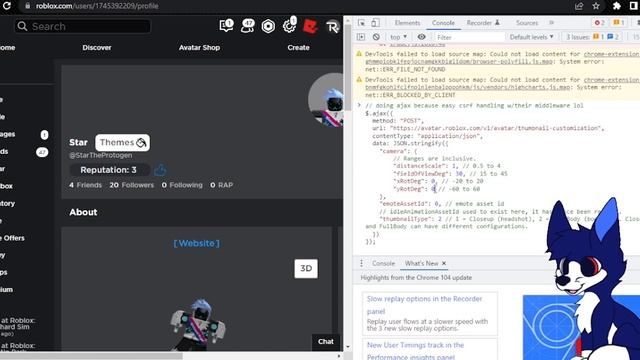Open Slow replay options link
This screenshot has height=360, width=640.
[424, 304]
